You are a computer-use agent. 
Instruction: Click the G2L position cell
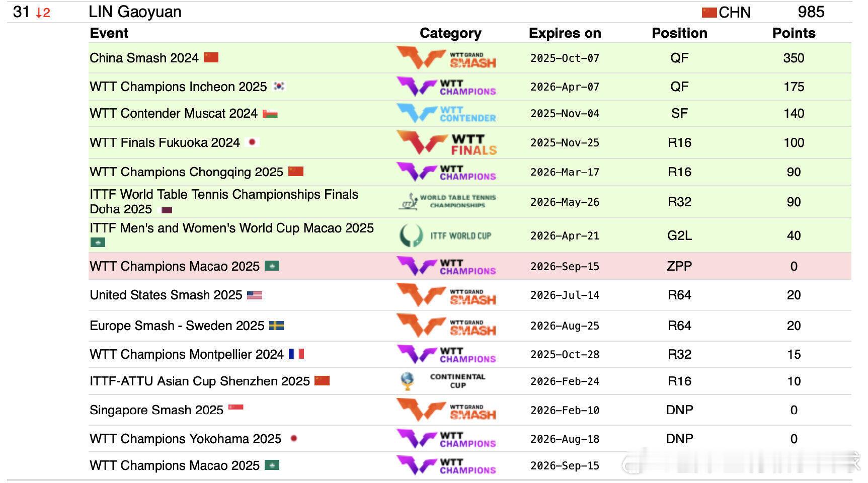tap(679, 235)
